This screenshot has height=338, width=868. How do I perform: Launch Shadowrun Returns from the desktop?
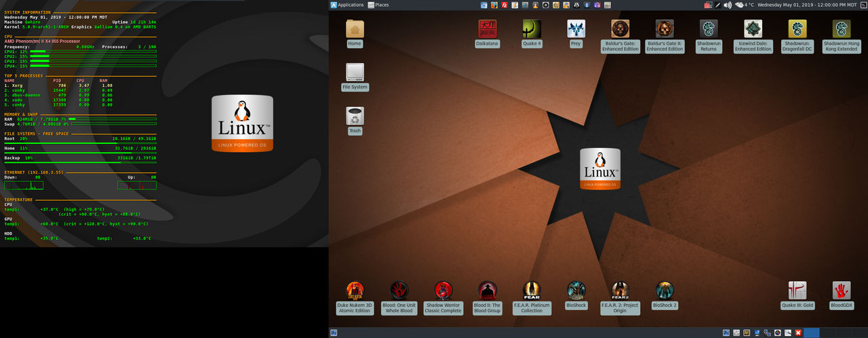click(x=709, y=36)
